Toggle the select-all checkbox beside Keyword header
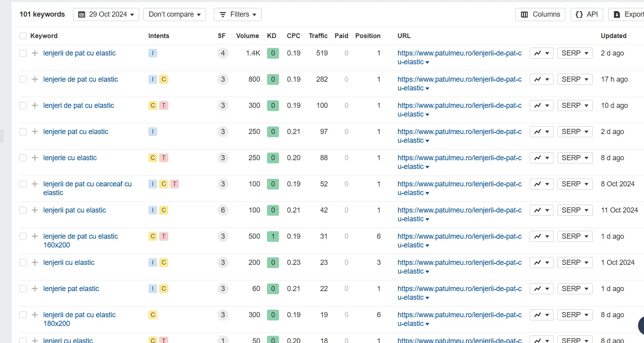 coord(23,36)
